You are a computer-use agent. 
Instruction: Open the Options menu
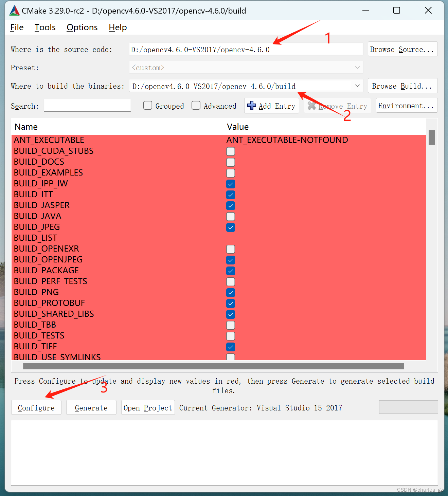[x=82, y=27]
